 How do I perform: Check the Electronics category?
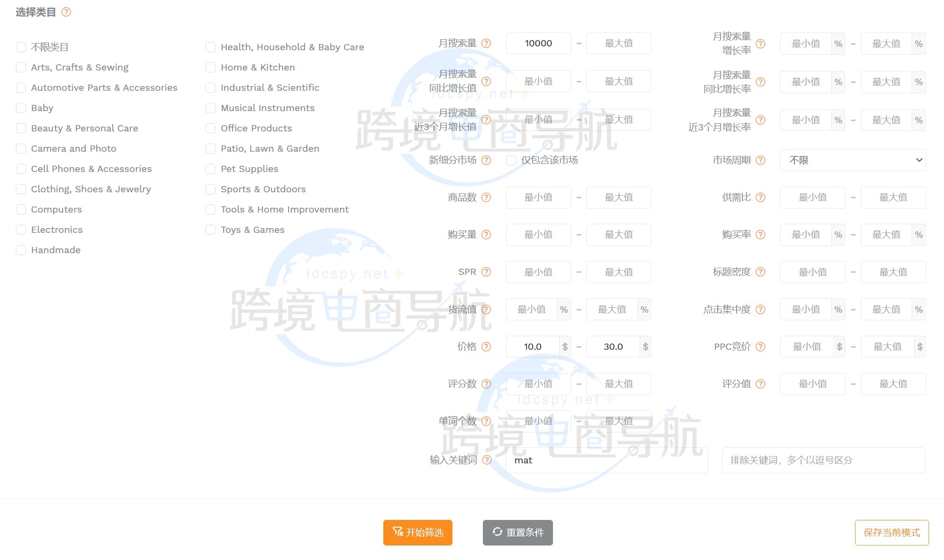(21, 230)
